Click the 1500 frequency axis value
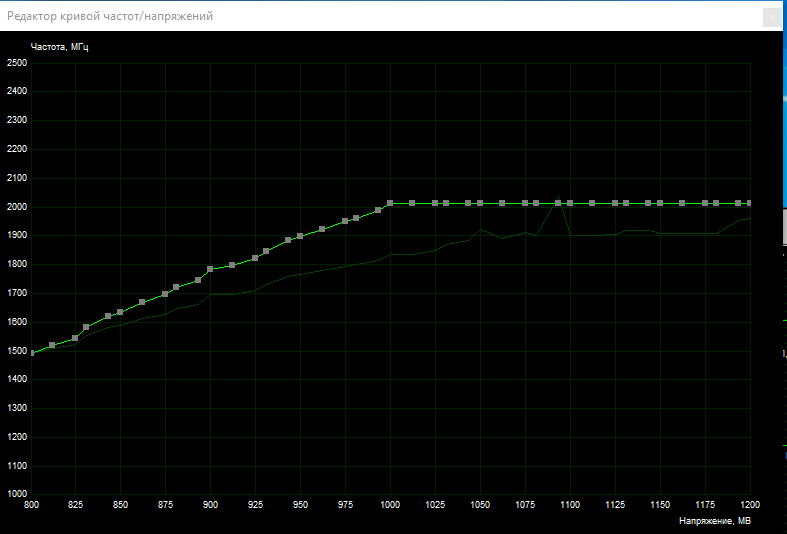Viewport: 787px width, 534px height. click(x=17, y=351)
